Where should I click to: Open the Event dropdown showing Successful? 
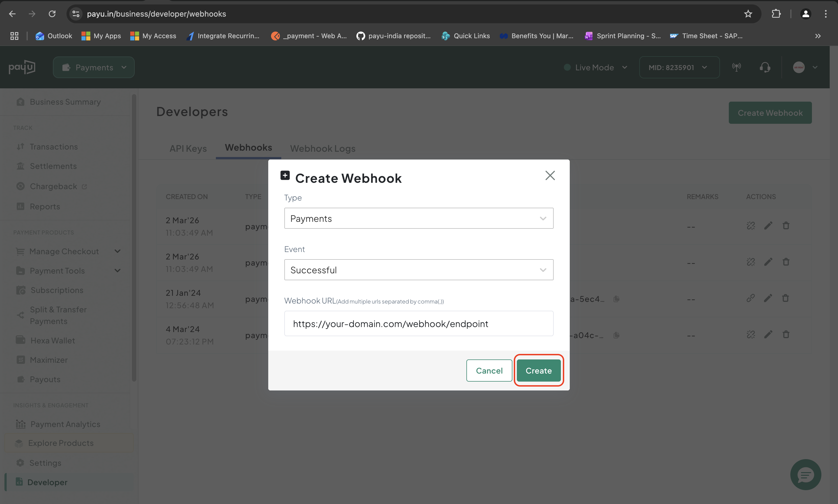[419, 270]
